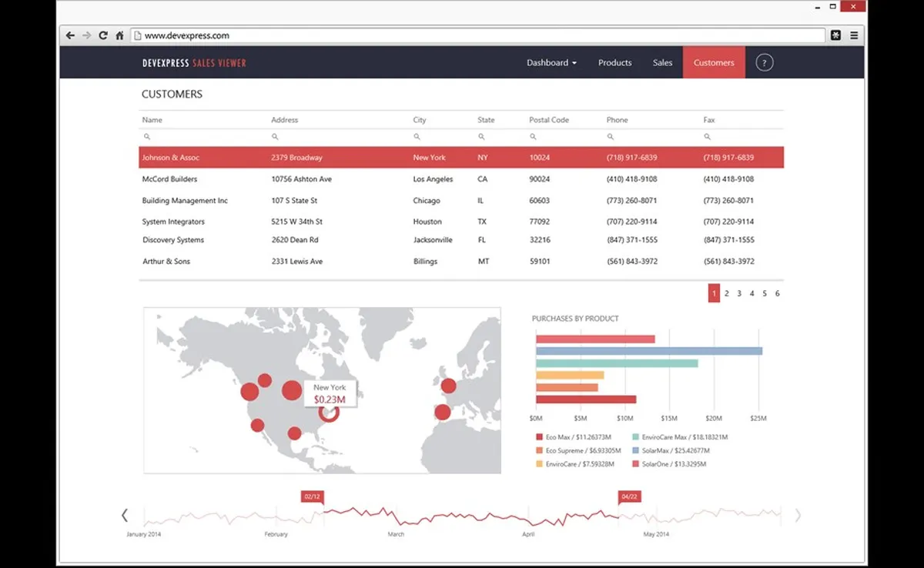Toggle the EnviroCare Max legend item

(x=674, y=437)
